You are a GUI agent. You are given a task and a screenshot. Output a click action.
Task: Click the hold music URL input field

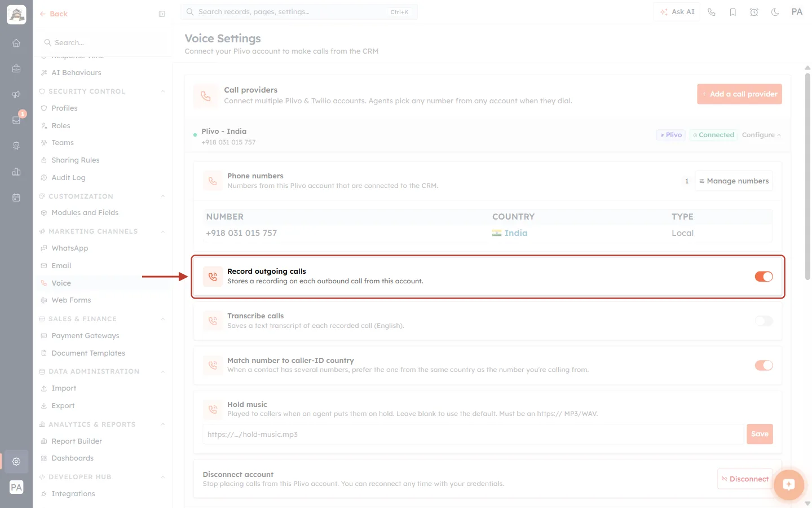tap(473, 435)
